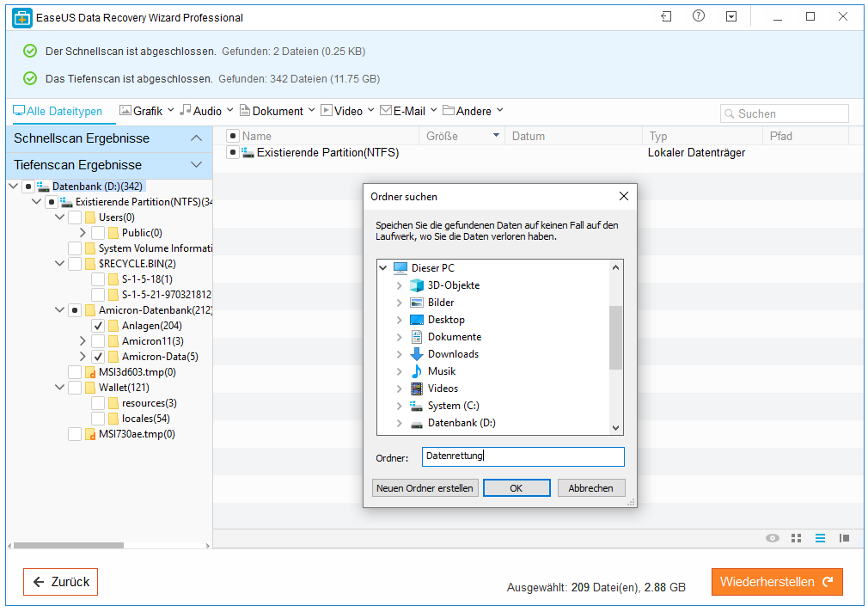
Task: Click the folder dialog vertical scrollbar thumb
Action: (x=615, y=337)
